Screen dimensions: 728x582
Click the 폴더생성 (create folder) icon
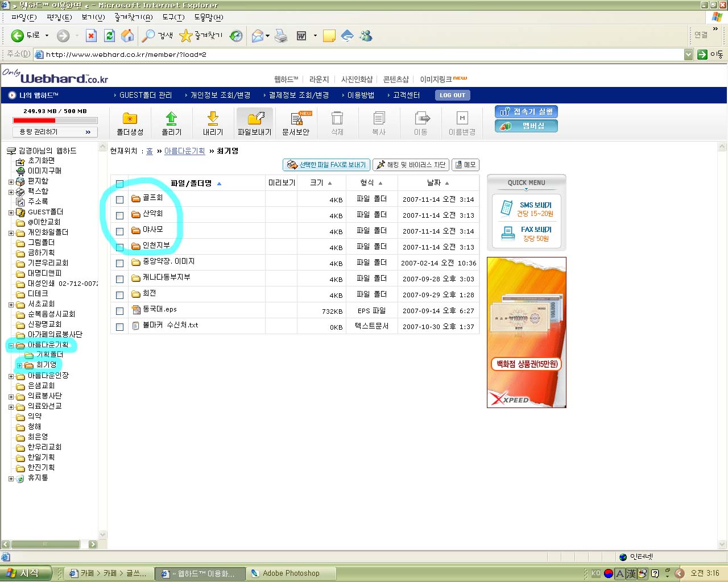coord(130,119)
